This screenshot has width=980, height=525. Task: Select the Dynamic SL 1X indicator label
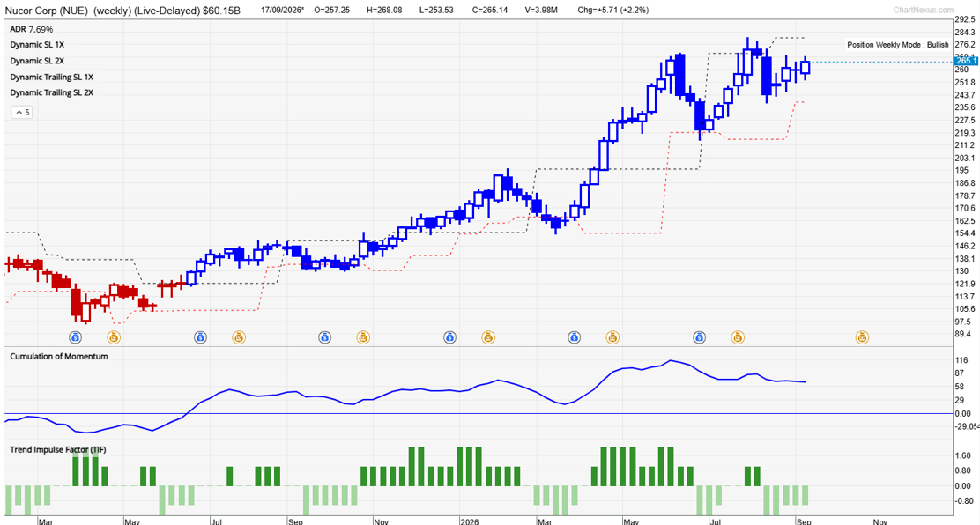click(x=37, y=45)
